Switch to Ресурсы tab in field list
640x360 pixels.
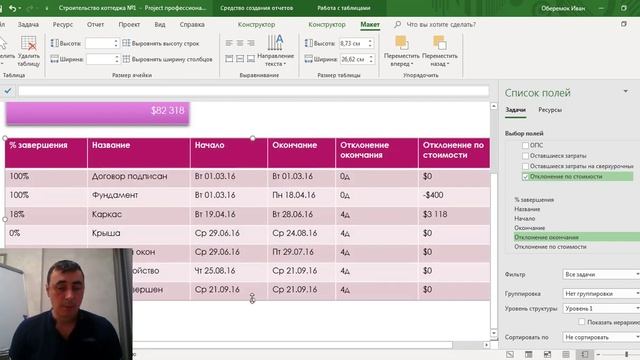[550, 110]
